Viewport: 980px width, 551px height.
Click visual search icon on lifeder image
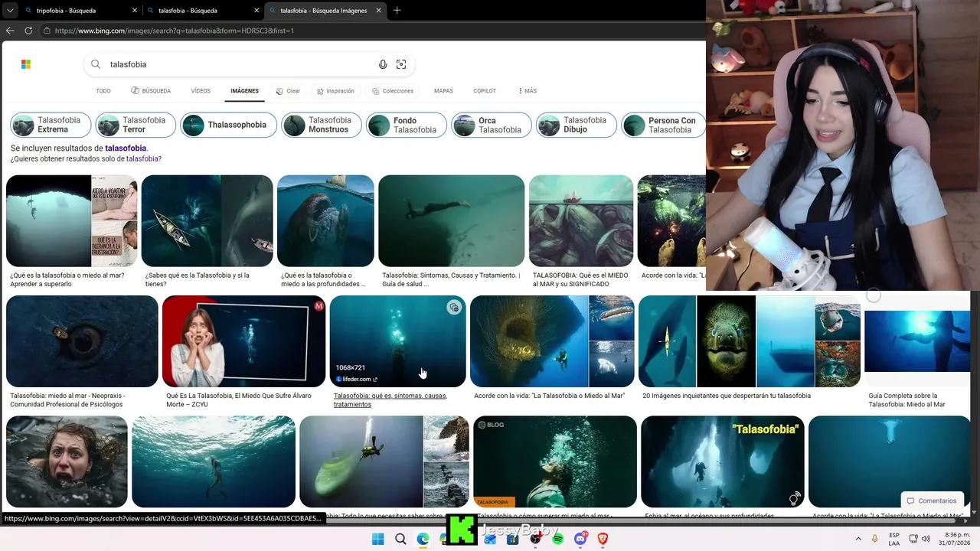pyautogui.click(x=454, y=308)
